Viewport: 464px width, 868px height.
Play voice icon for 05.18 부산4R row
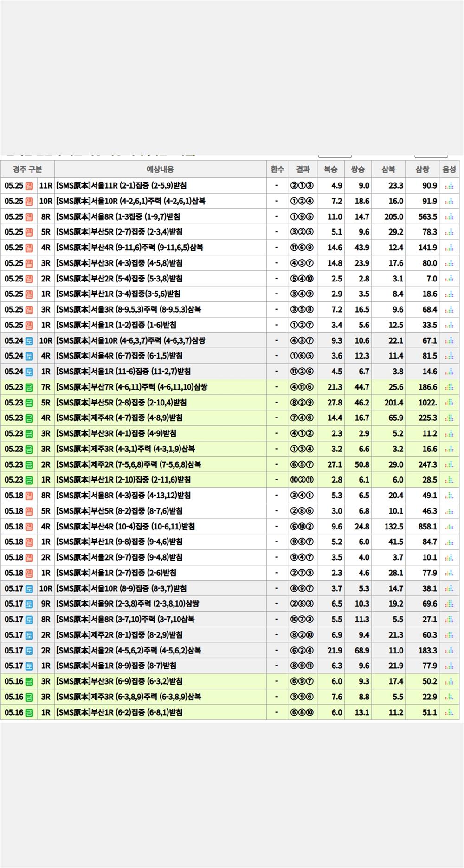(x=449, y=527)
